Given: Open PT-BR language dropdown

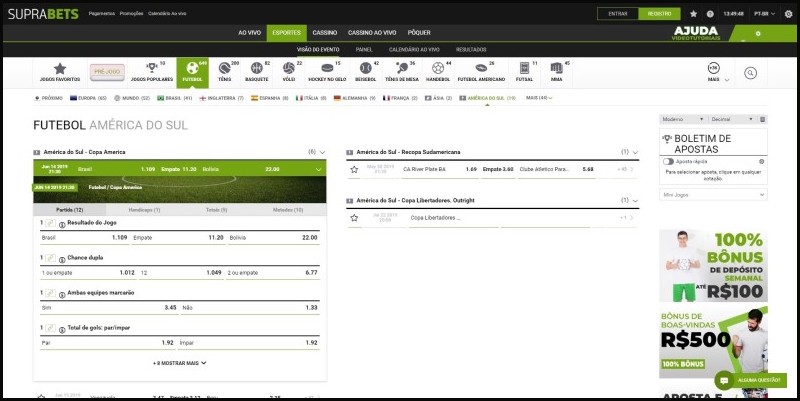Looking at the screenshot, I should (764, 14).
